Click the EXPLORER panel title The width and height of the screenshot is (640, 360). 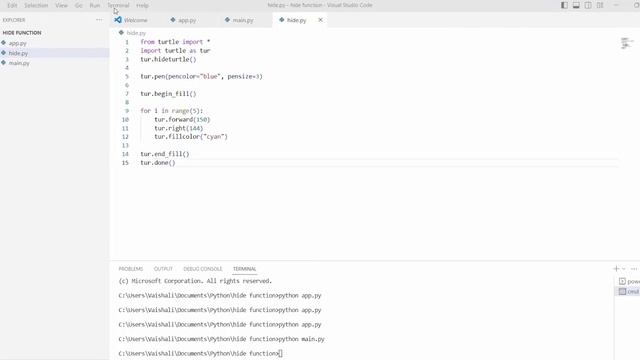(14, 20)
